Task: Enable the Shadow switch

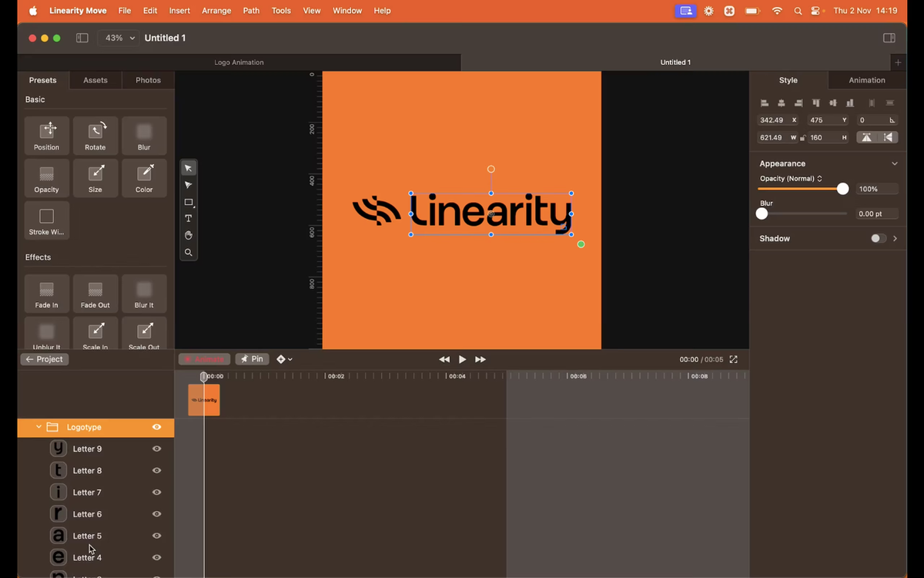Action: point(879,239)
